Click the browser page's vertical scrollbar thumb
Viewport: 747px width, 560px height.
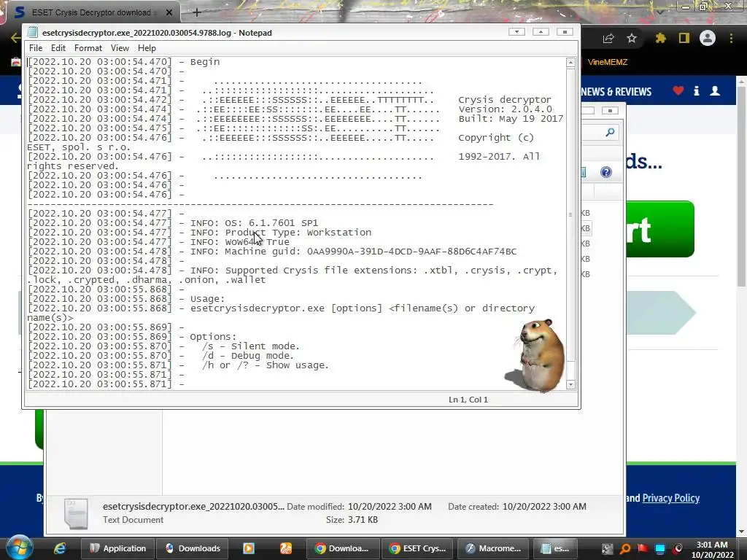(x=742, y=186)
